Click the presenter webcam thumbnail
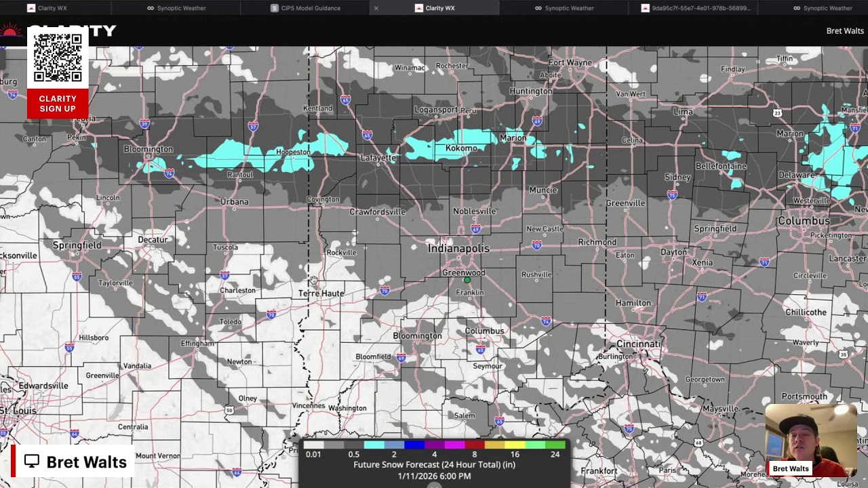This screenshot has width=868, height=488. pos(811,441)
